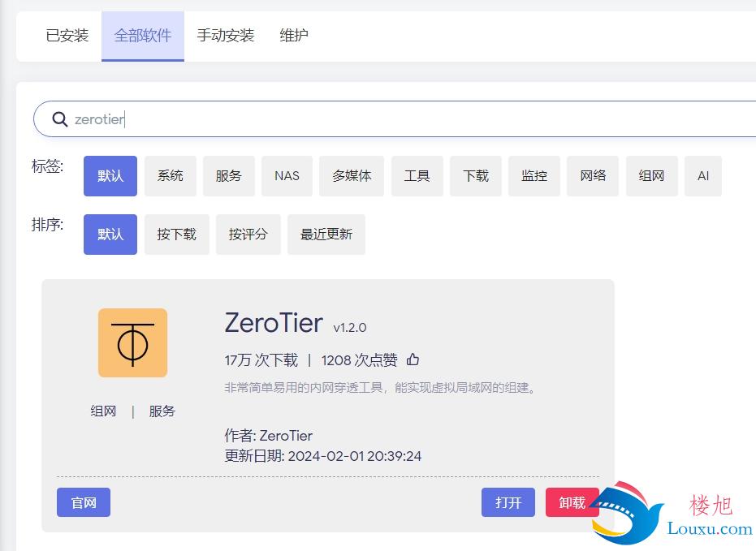756x551 pixels.
Task: Select the 全部软件 tab
Action: [x=143, y=36]
